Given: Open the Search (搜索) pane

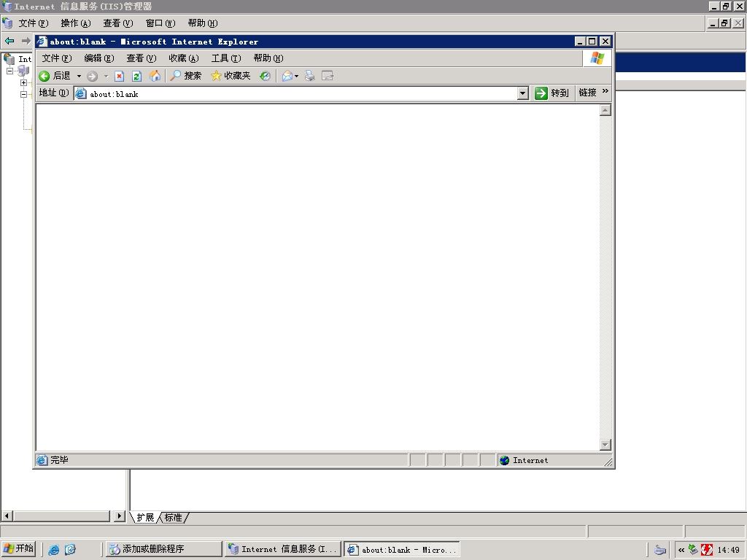Looking at the screenshot, I should pyautogui.click(x=186, y=76).
